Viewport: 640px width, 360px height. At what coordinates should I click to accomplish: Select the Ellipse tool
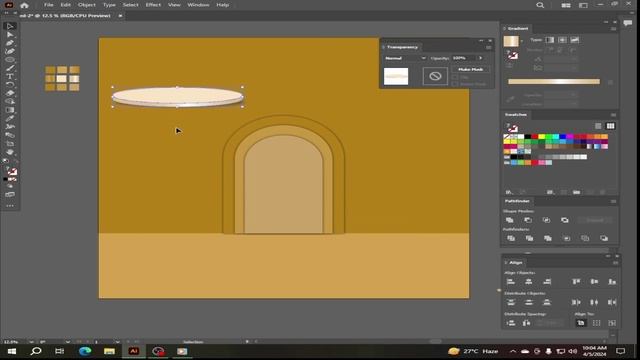point(10,60)
